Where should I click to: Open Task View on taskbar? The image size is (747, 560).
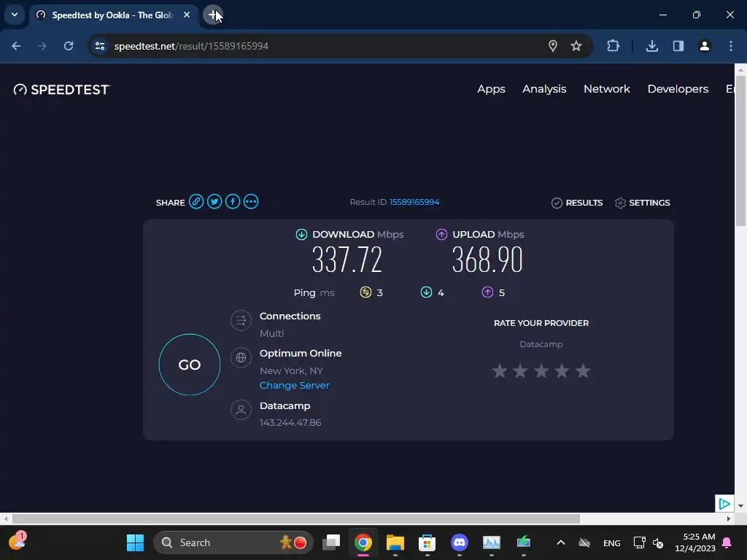click(x=331, y=542)
